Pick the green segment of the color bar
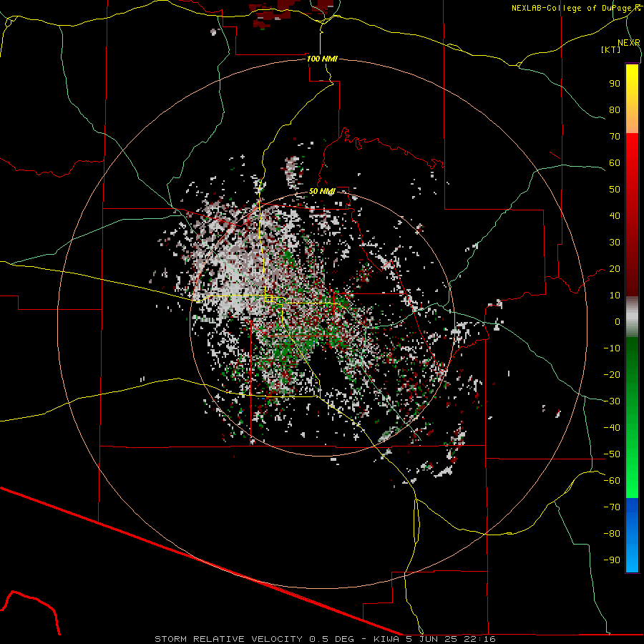Viewport: 644px width, 644px height. [632, 417]
